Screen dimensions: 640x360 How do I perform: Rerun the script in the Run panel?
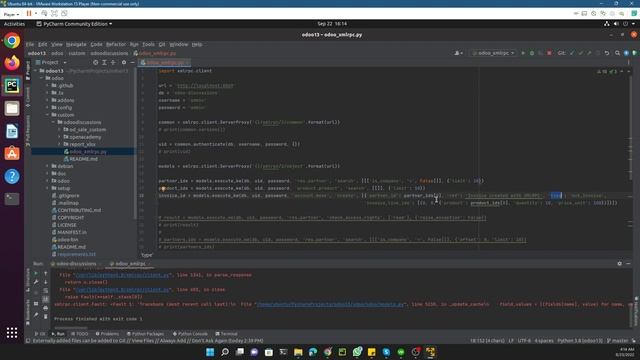coord(36,273)
